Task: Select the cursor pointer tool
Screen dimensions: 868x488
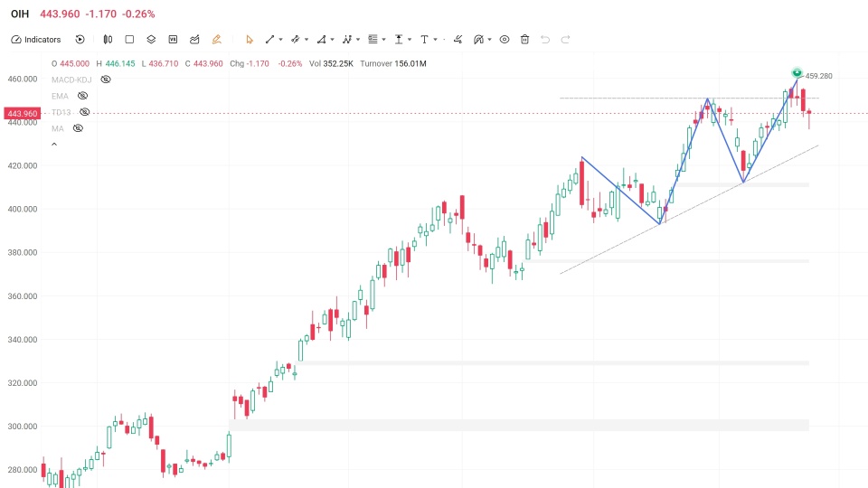Action: click(x=250, y=39)
